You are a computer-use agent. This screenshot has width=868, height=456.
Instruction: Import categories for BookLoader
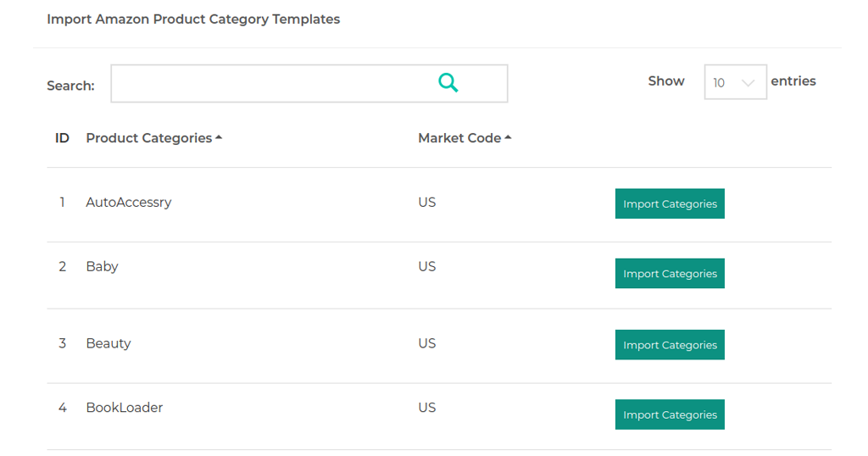[670, 414]
